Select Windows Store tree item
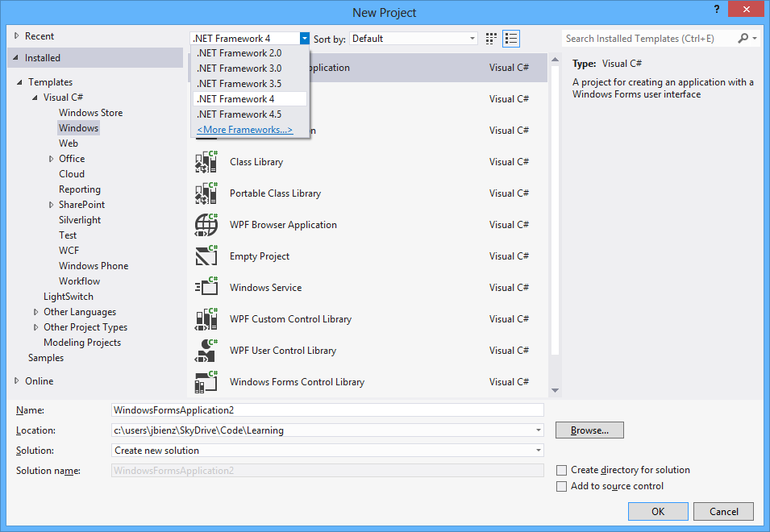This screenshot has height=532, width=770. point(91,113)
